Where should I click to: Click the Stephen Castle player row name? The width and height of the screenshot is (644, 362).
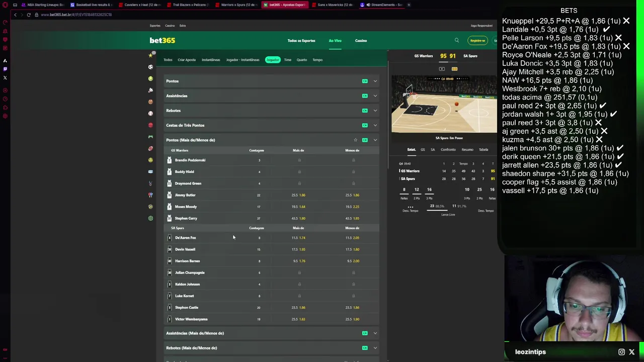(x=187, y=308)
